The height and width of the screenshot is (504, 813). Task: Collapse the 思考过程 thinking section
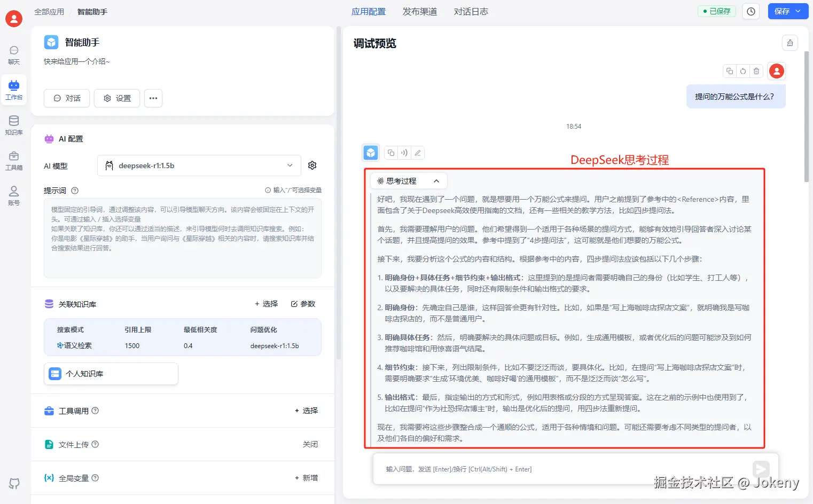[409, 181]
